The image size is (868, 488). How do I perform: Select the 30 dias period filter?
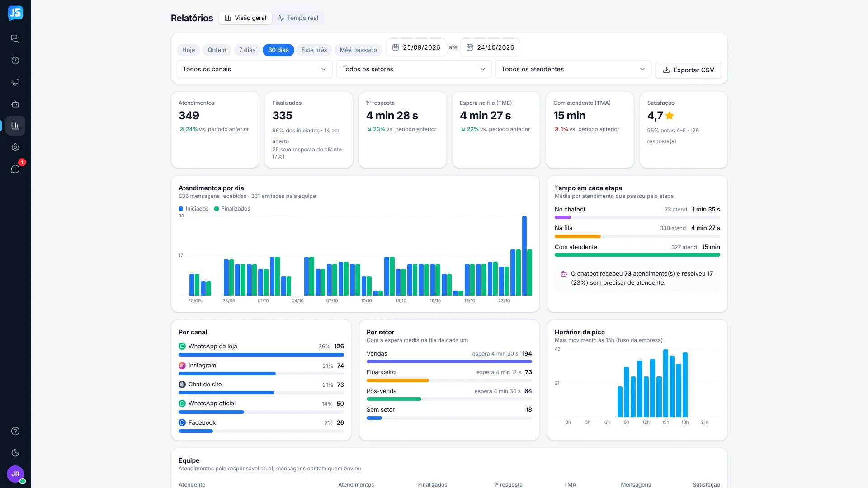278,50
